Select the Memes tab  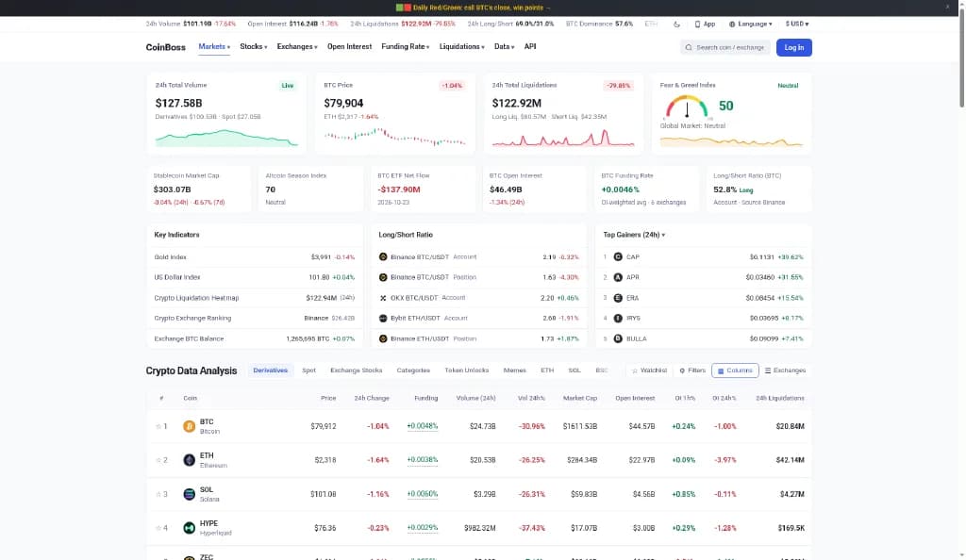(514, 371)
